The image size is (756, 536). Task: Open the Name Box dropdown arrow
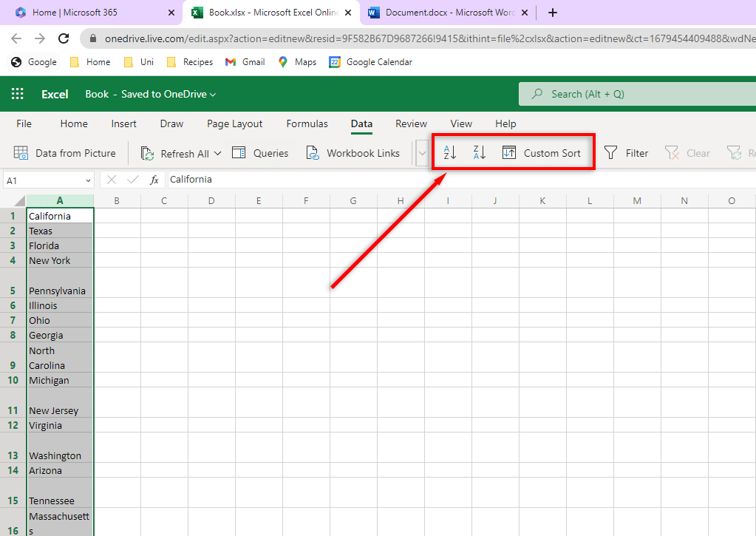click(x=88, y=180)
